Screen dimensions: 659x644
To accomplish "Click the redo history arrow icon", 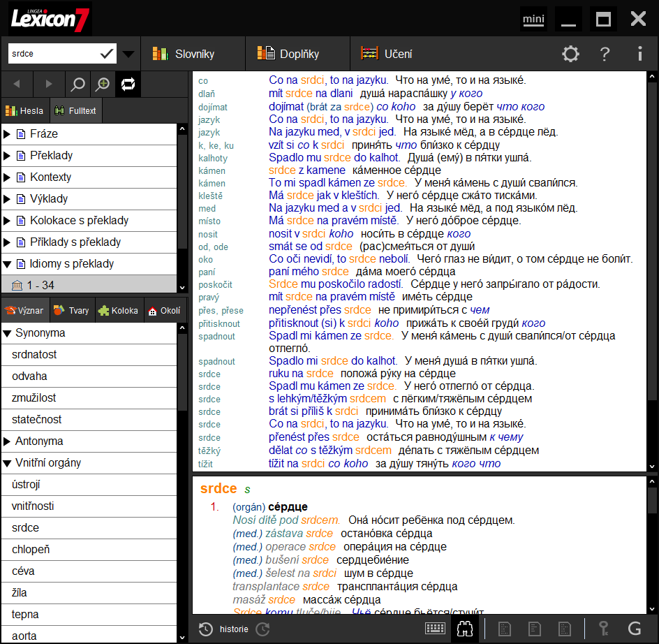I will point(263,629).
